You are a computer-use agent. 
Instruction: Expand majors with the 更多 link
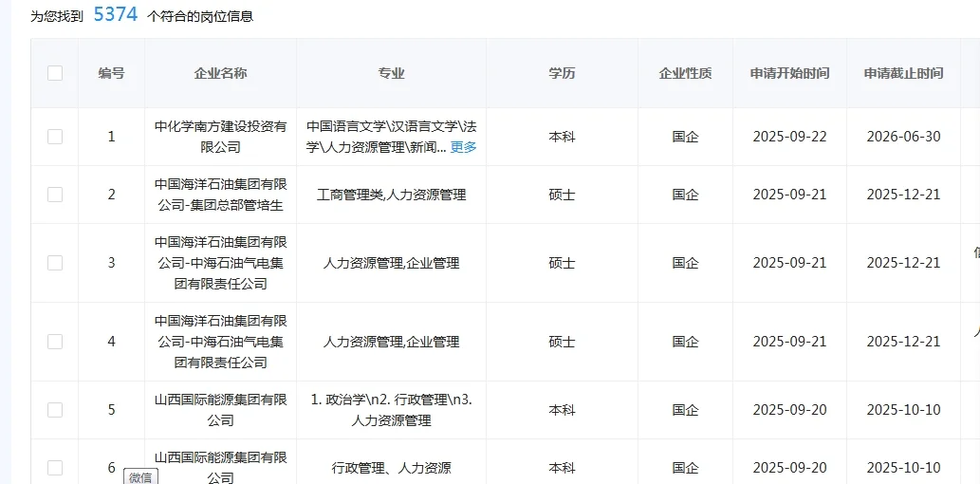click(463, 147)
